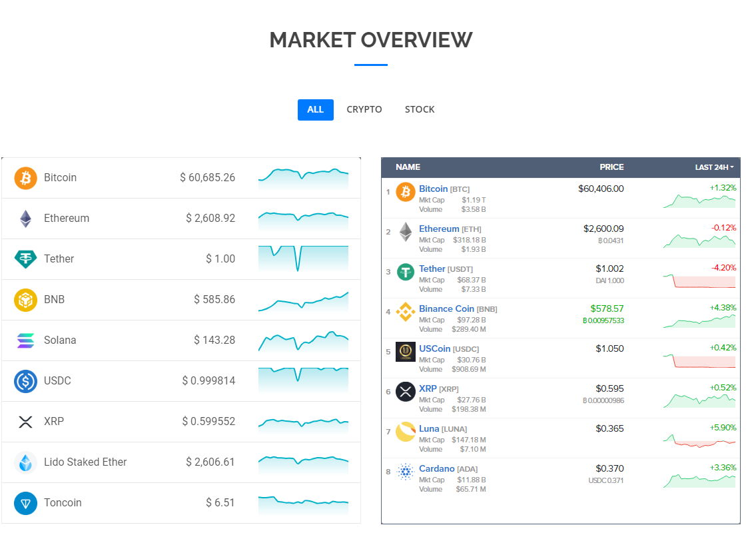
Task: Click the +3.36% Cardano change value
Action: click(723, 468)
